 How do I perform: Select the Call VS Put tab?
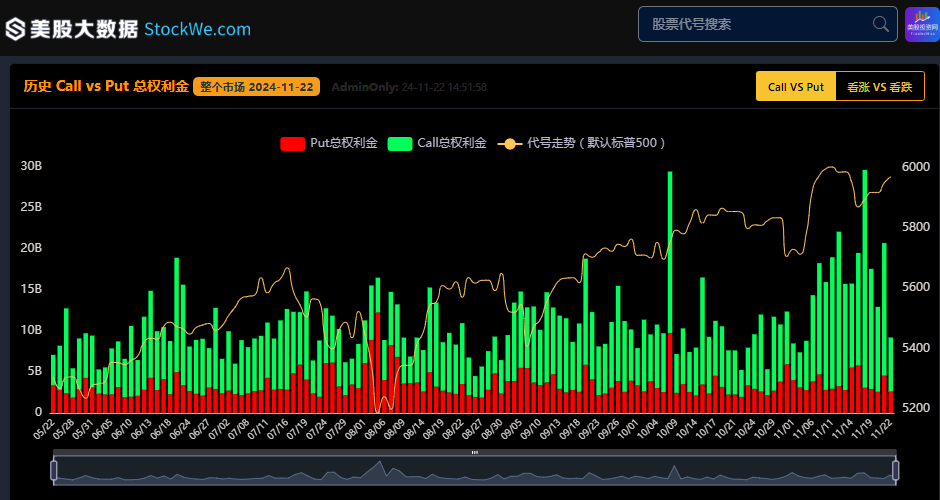[x=796, y=86]
